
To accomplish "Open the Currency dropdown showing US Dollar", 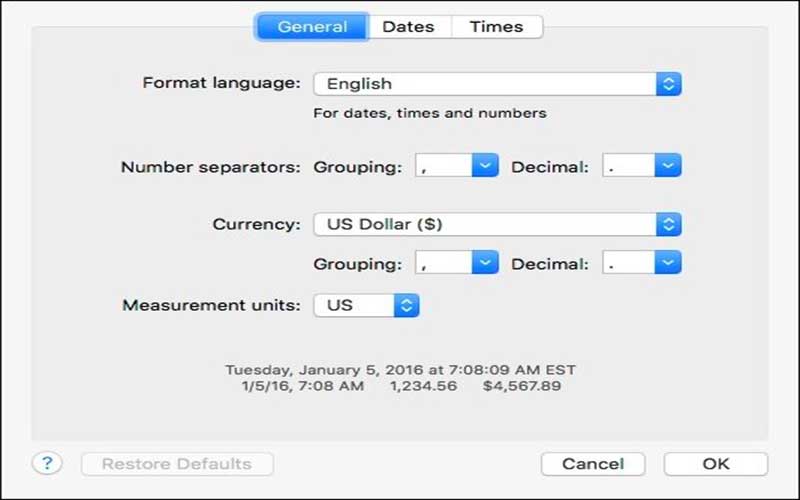I will (x=497, y=224).
